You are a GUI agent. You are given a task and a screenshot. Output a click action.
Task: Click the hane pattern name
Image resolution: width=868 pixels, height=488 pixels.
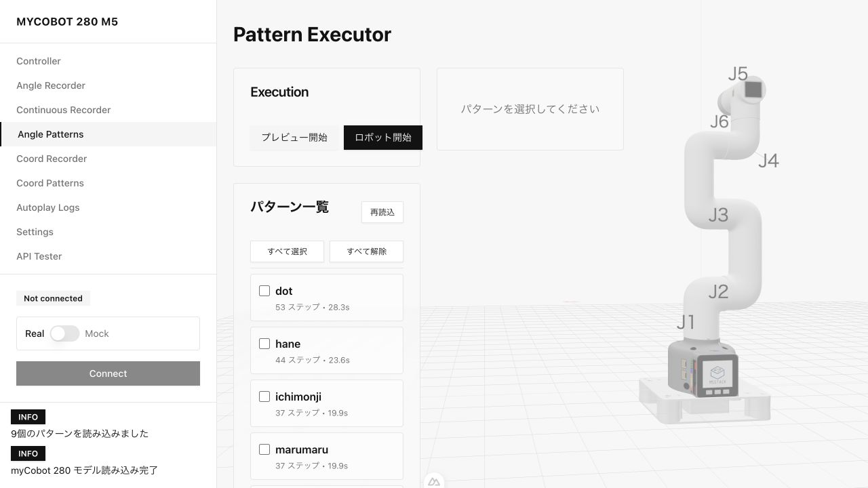[x=288, y=344]
